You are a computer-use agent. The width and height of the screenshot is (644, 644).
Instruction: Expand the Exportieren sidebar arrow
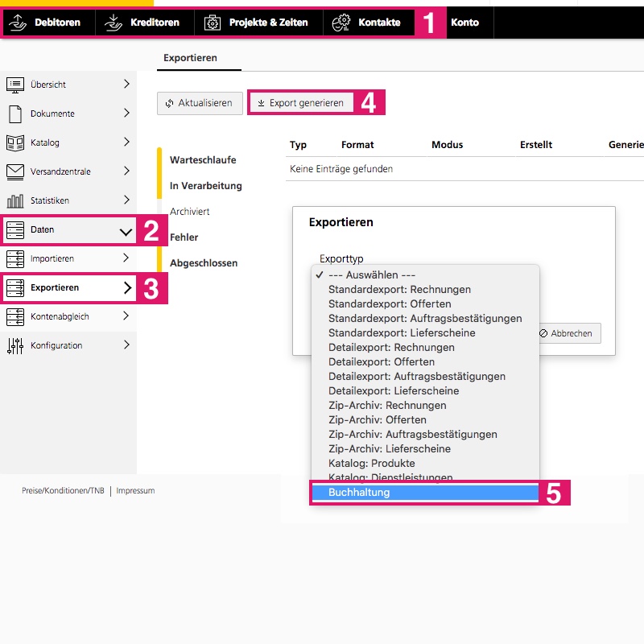pyautogui.click(x=127, y=287)
